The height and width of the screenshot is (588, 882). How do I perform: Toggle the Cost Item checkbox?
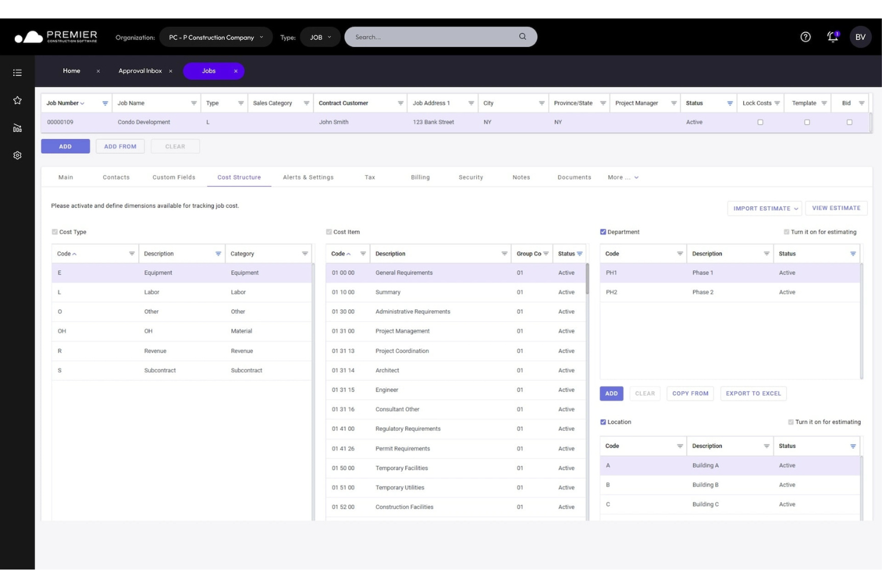[329, 232]
